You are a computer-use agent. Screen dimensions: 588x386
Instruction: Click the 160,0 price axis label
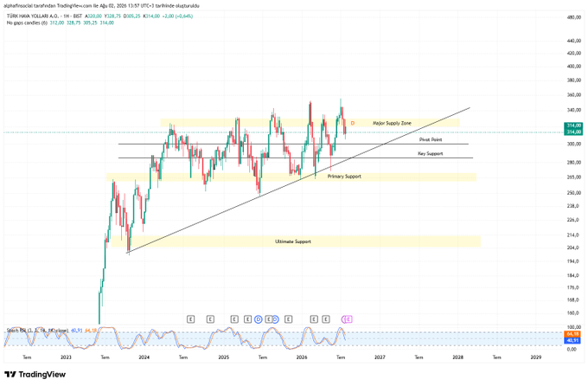[572, 312]
